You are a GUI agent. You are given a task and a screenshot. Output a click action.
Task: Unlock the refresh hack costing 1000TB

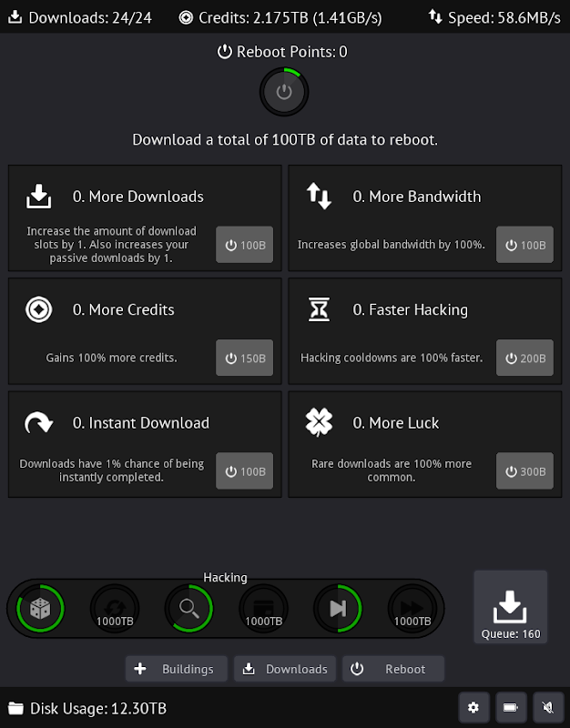115,608
